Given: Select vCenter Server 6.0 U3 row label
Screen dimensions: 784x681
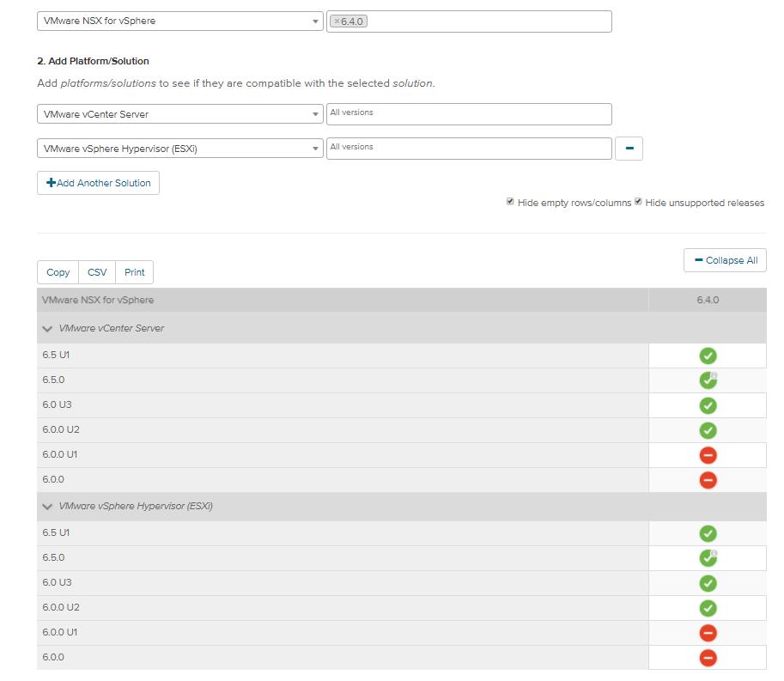Looking at the screenshot, I should click(57, 405).
